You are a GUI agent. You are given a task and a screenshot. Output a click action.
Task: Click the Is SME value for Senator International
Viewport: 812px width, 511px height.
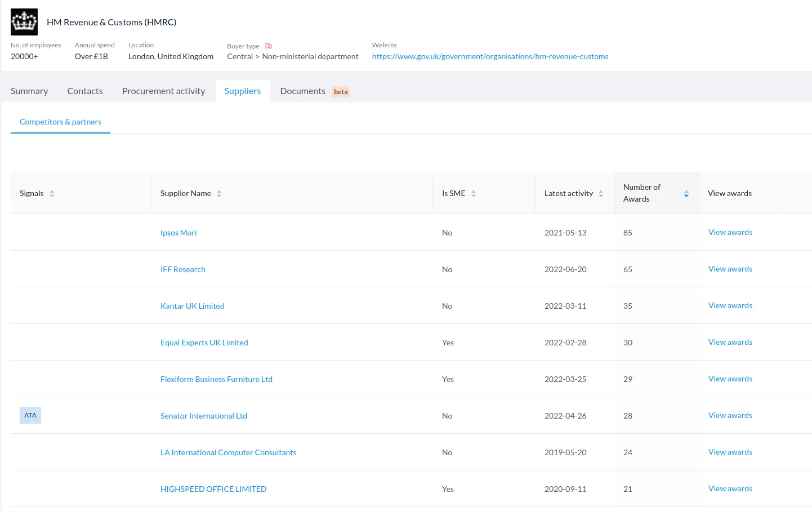(x=447, y=416)
